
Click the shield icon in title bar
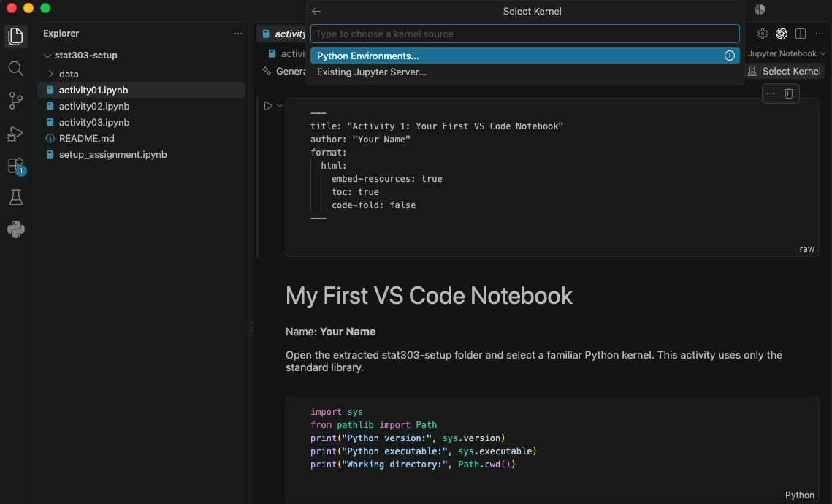(x=760, y=9)
